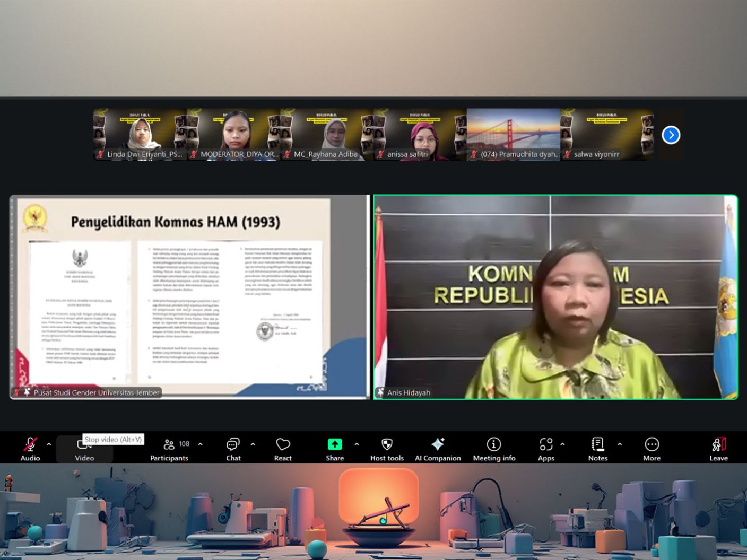Viewport: 747px width, 560px height.
Task: Select the Golden Gate bridge participant thumbnail
Action: point(513,134)
